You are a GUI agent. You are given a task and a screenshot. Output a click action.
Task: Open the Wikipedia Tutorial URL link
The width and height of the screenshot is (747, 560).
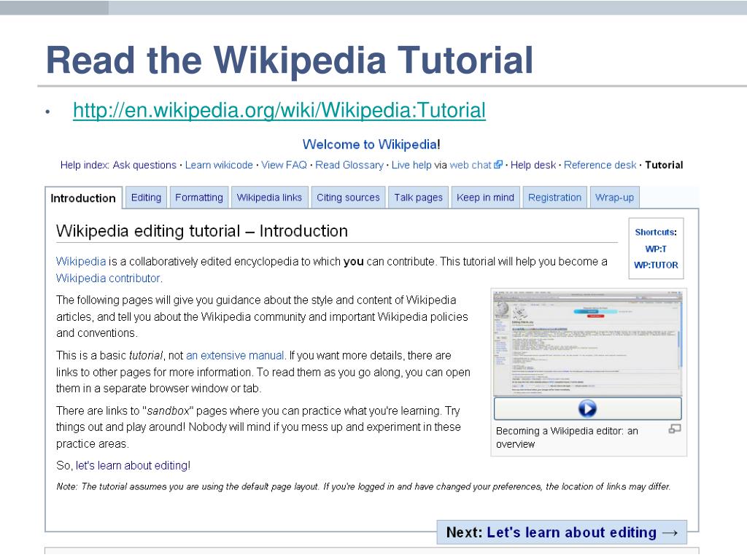point(279,111)
